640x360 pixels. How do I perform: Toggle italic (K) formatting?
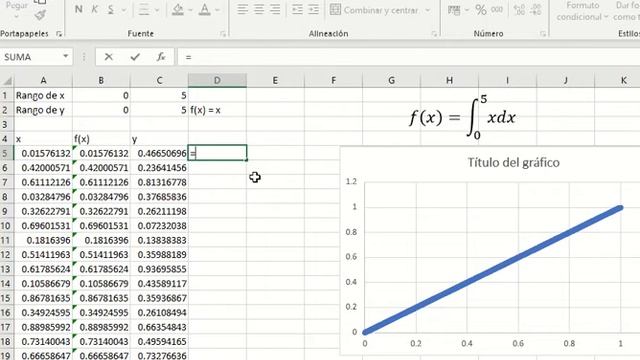point(94,9)
